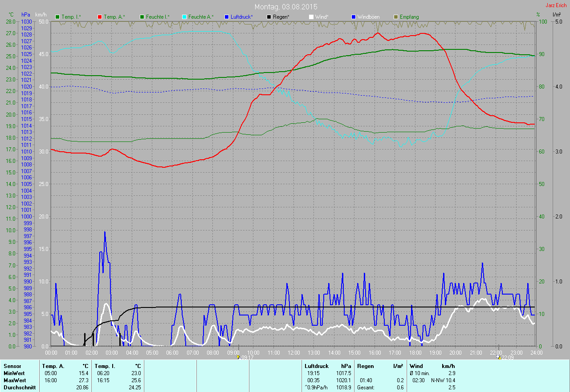Click the pressure trend ^0.9hPa/h
The width and height of the screenshot is (570, 392).
pyautogui.click(x=316, y=388)
